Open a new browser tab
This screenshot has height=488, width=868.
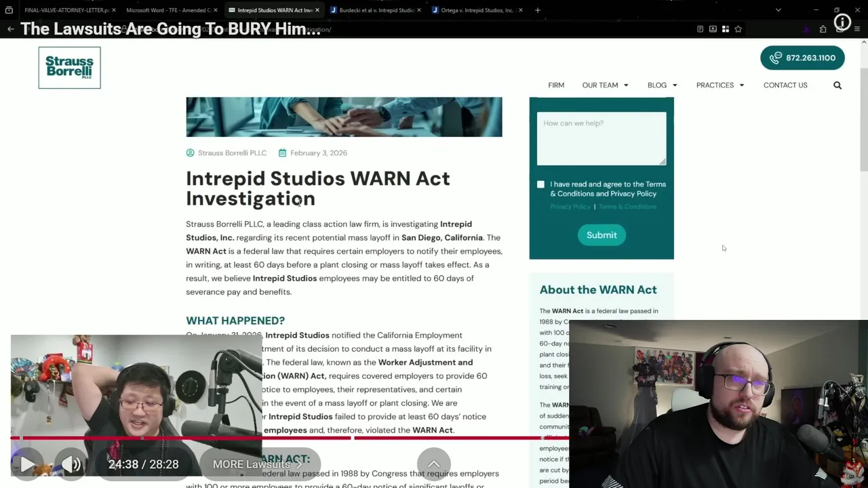537,10
